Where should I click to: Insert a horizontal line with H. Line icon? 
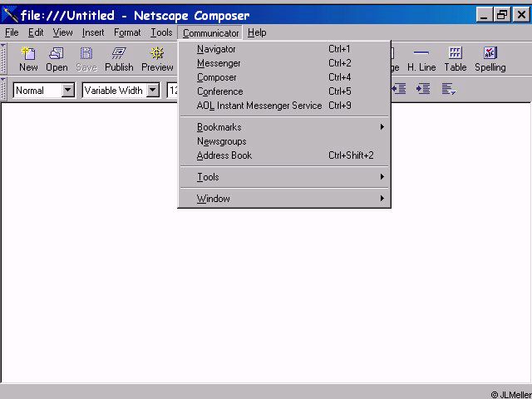421,59
